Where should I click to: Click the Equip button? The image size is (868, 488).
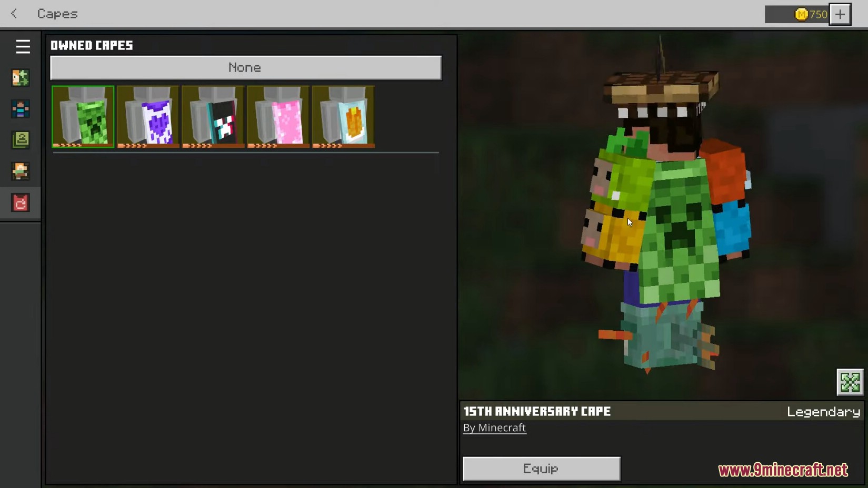click(x=542, y=469)
